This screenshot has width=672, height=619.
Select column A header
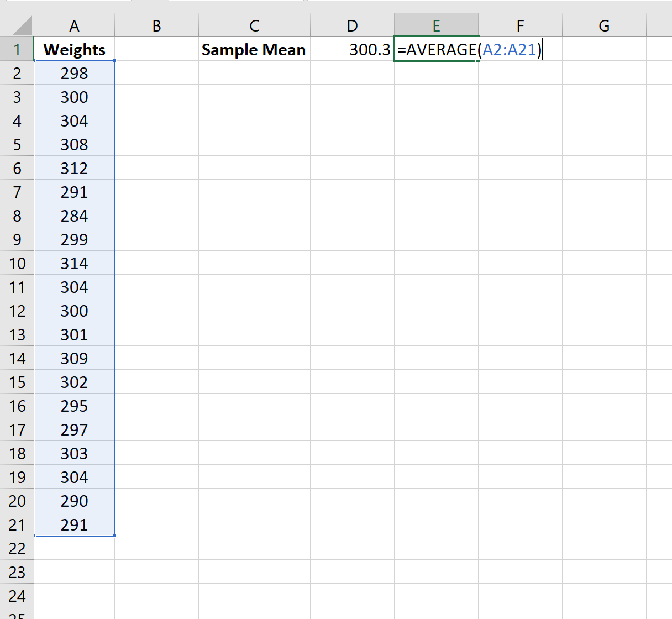pos(74,25)
